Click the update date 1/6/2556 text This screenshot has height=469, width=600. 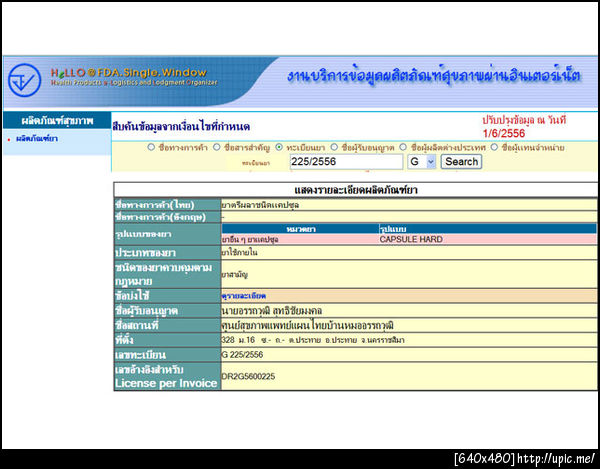click(504, 134)
